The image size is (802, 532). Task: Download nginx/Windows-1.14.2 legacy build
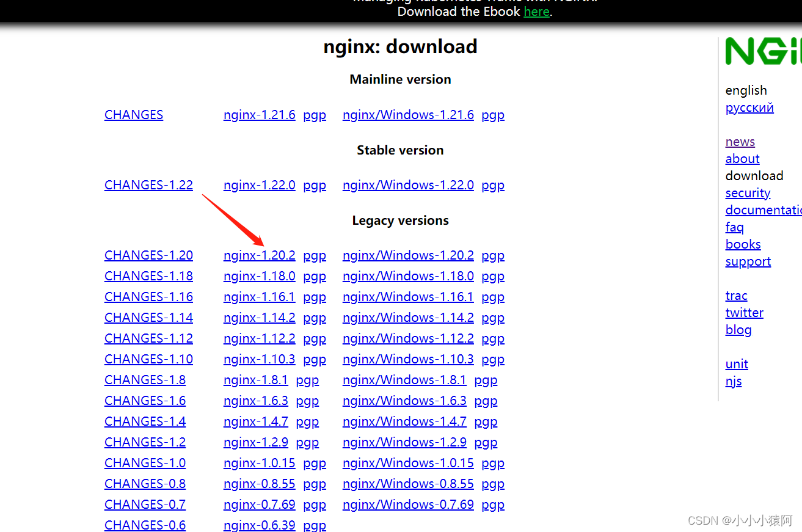tap(408, 317)
